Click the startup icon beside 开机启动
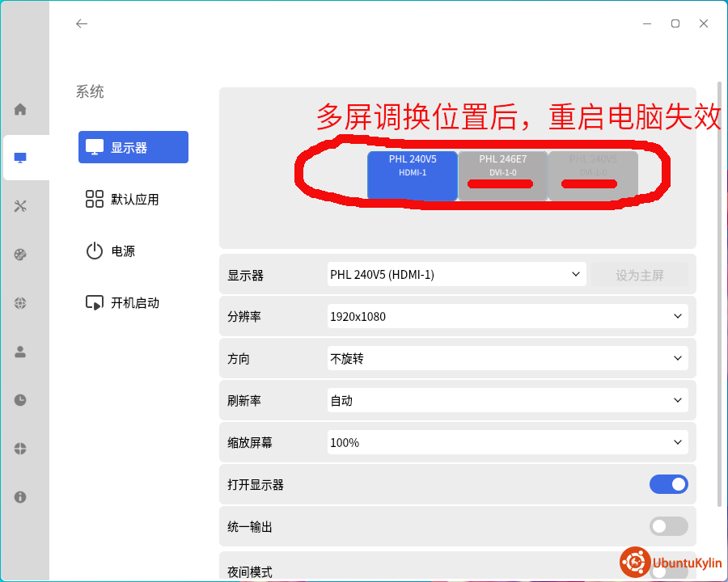728x582 pixels. point(95,302)
